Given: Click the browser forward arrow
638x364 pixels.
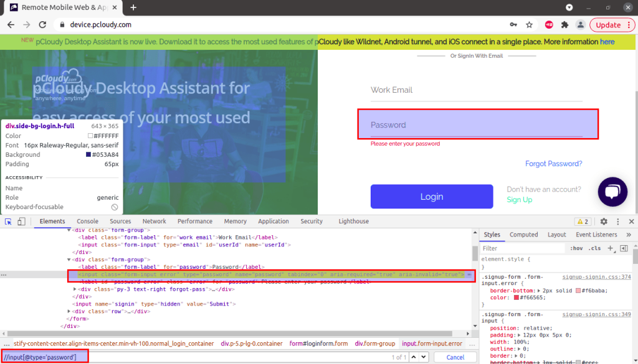Looking at the screenshot, I should (27, 25).
